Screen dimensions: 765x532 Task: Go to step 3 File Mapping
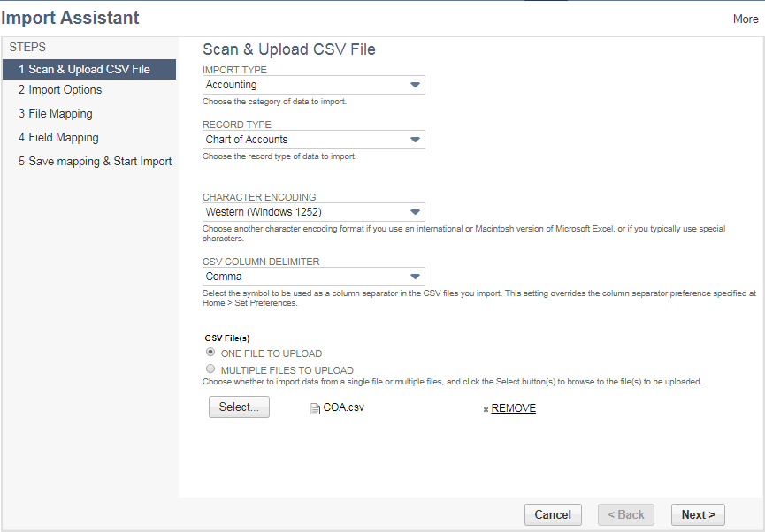[55, 113]
